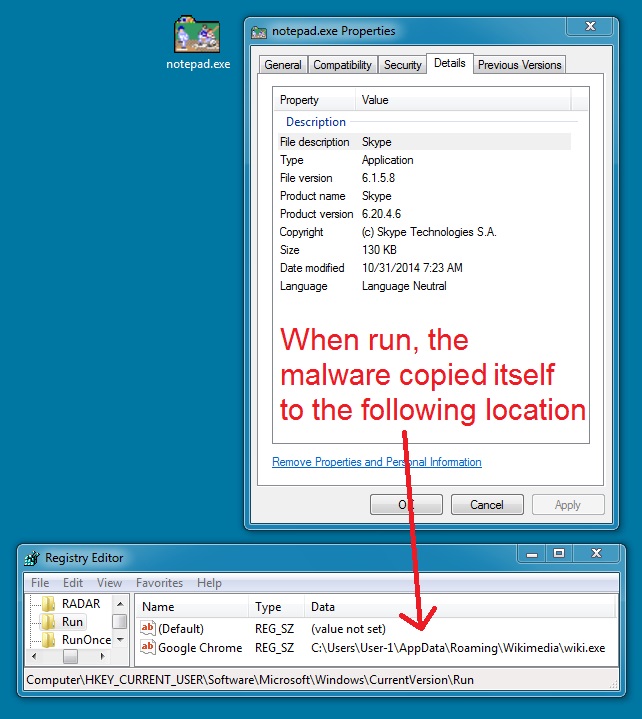642x719 pixels.
Task: Click the 6.20.4.6 product version value
Action: point(381,214)
